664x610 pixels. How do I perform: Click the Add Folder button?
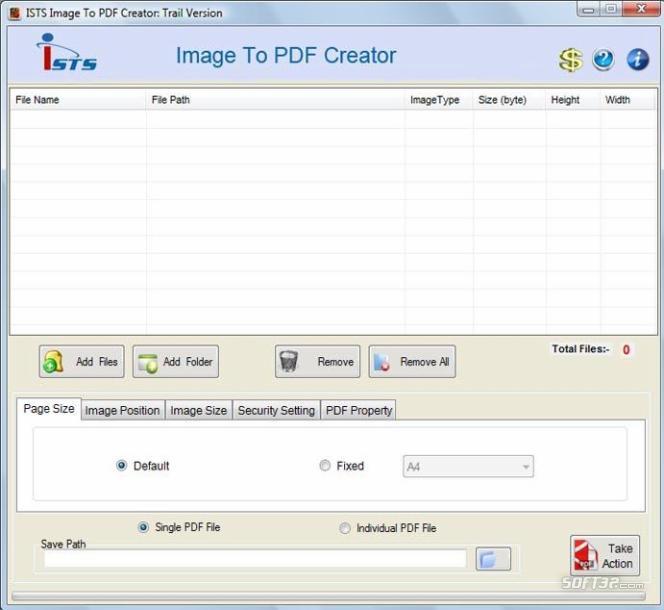click(176, 361)
